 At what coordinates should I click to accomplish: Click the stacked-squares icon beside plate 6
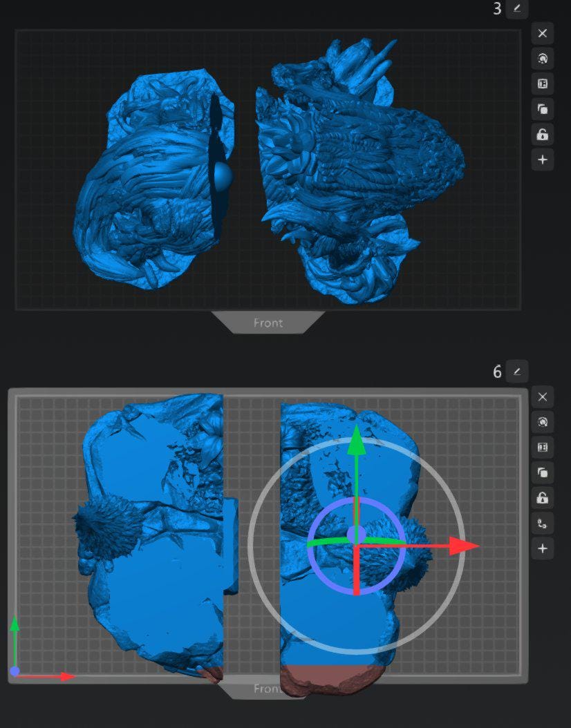tap(542, 472)
